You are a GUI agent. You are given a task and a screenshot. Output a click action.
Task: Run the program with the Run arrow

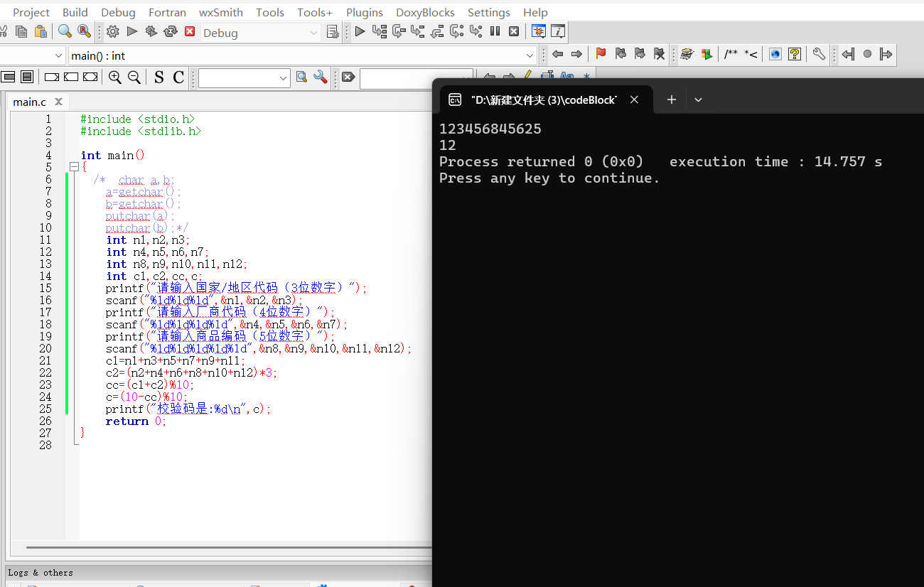coord(132,31)
